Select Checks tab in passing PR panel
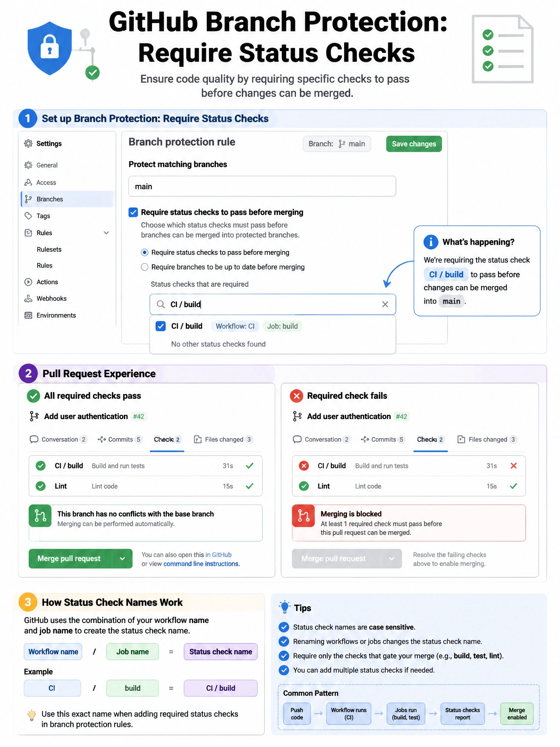 [167, 439]
